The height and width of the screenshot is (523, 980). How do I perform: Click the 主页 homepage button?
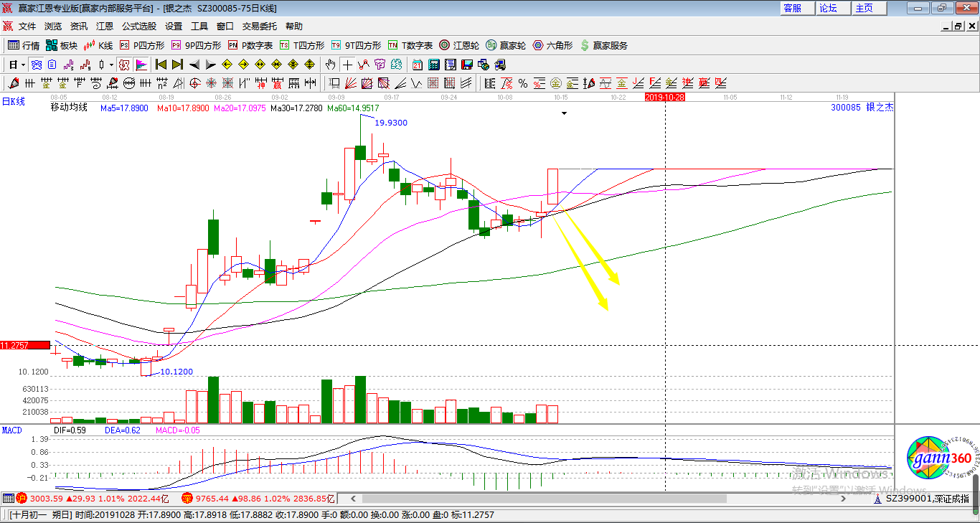[x=869, y=8]
